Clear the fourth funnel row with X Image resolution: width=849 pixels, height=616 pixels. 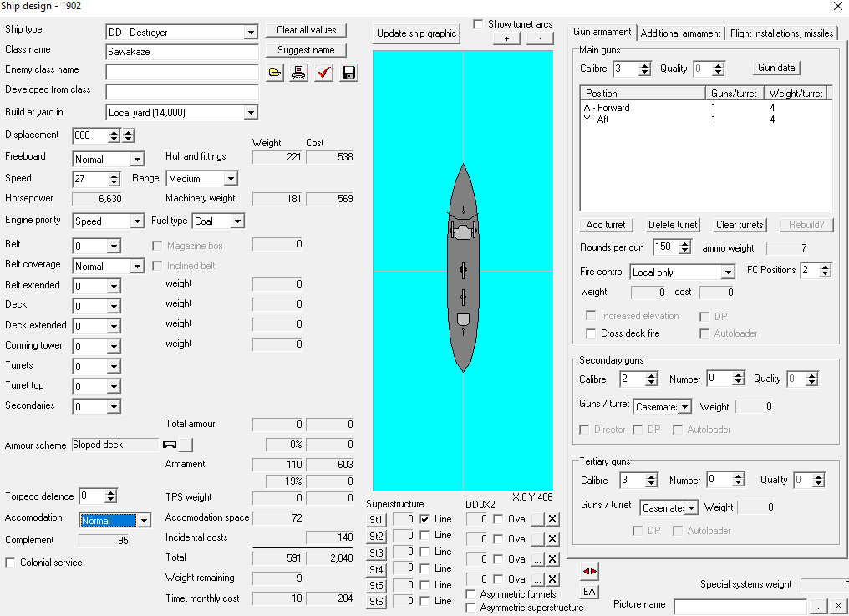[552, 579]
